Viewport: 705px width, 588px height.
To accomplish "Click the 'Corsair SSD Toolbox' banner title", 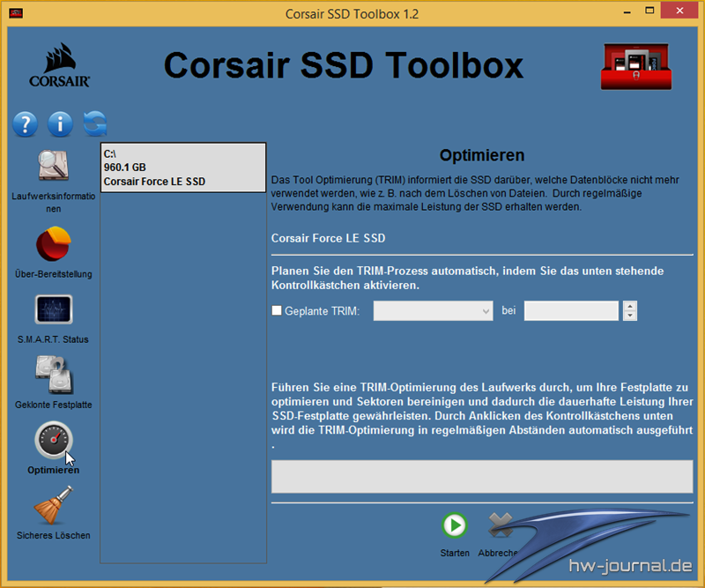I will pos(344,66).
